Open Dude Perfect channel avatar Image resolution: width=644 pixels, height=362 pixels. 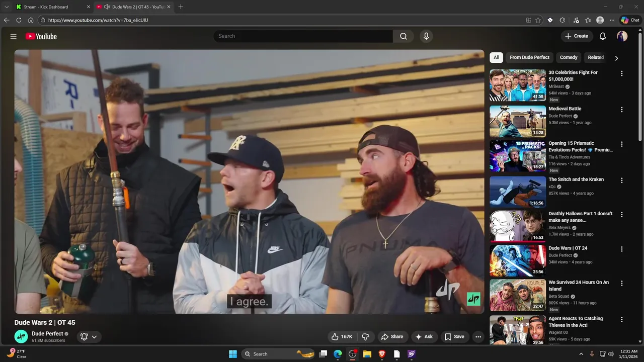pyautogui.click(x=21, y=337)
